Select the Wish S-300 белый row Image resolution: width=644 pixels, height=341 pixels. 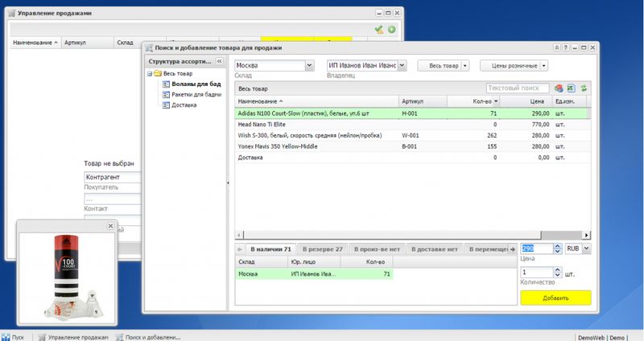(413, 135)
